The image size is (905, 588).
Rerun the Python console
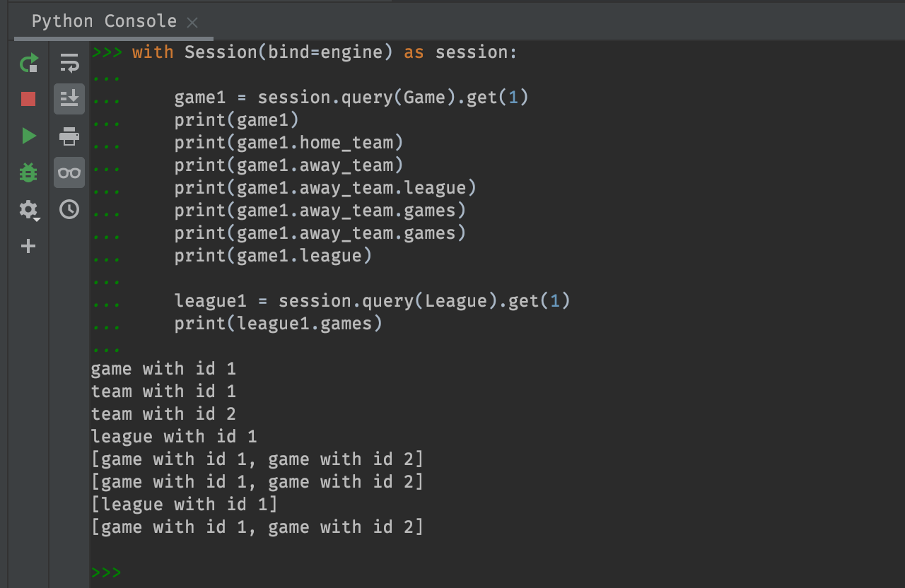[x=28, y=64]
